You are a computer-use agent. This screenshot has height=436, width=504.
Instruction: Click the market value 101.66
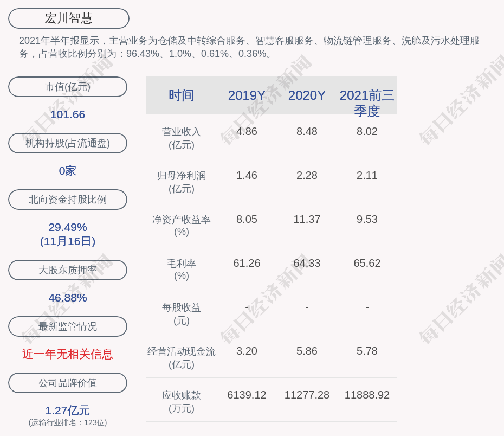68,114
